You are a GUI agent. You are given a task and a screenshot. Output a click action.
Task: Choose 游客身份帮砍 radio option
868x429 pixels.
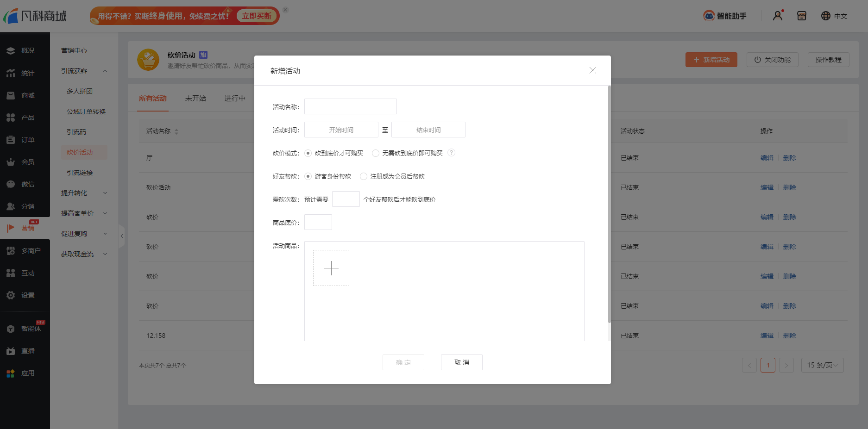point(308,176)
